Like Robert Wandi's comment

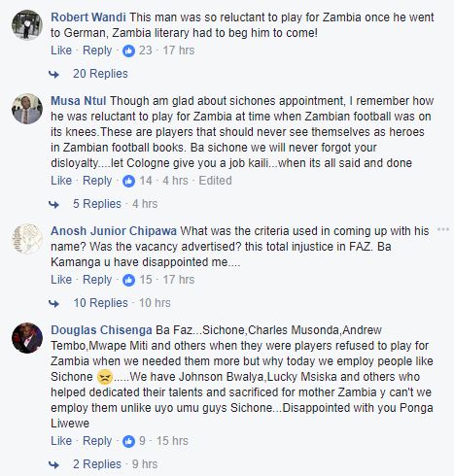(x=61, y=51)
